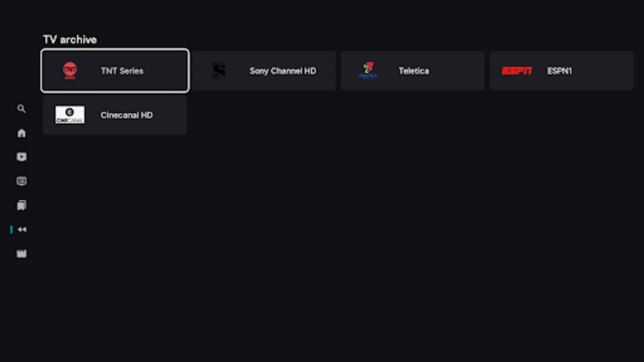644x362 pixels.
Task: Click the TNT Series channel logo
Action: coord(70,70)
